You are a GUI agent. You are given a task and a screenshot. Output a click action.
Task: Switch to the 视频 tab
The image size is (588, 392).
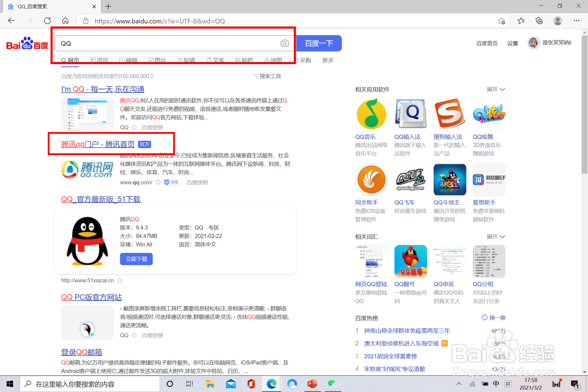[128, 60]
